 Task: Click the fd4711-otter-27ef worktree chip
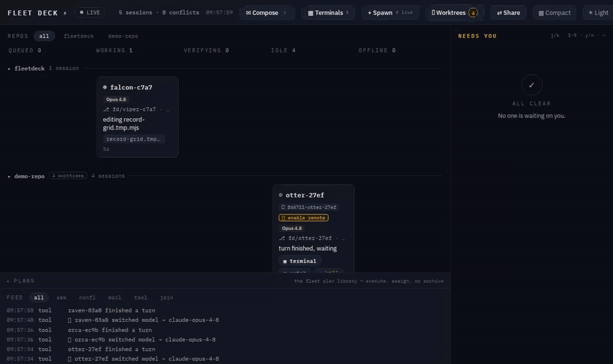(x=309, y=207)
